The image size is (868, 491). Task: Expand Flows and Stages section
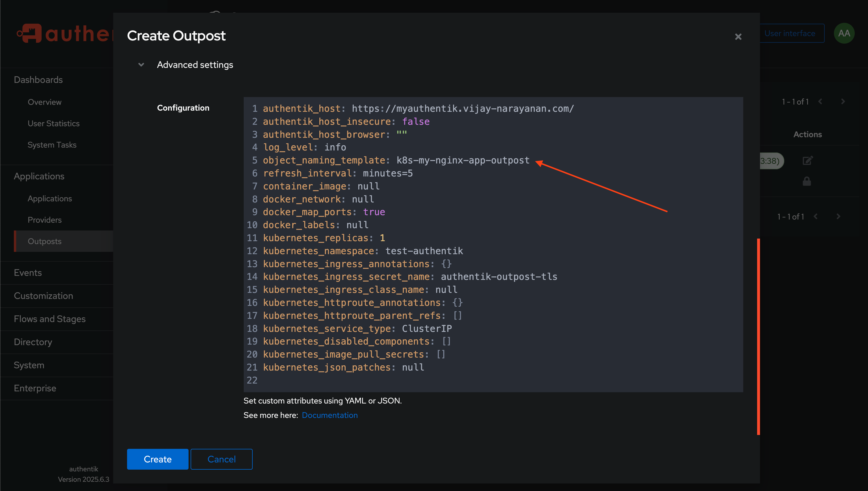click(50, 319)
